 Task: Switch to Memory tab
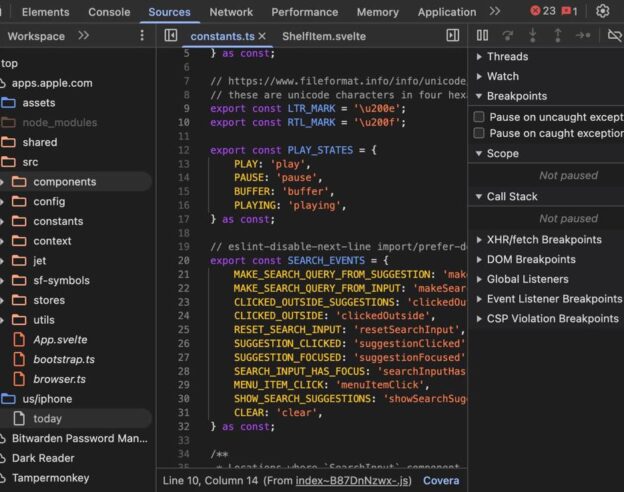pos(377,12)
